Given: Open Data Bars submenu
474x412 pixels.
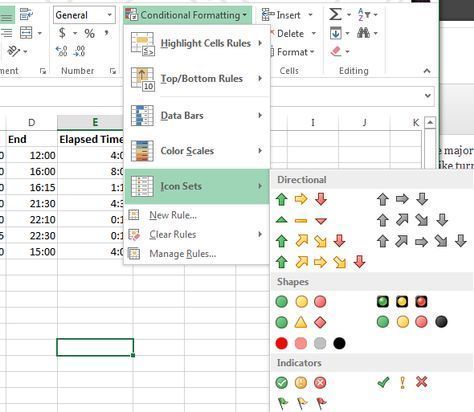Looking at the screenshot, I should pyautogui.click(x=197, y=115).
